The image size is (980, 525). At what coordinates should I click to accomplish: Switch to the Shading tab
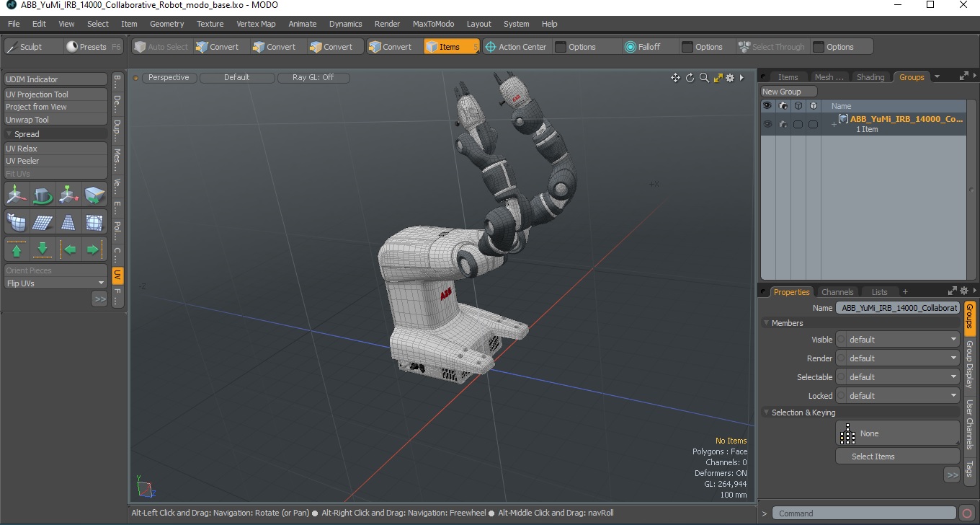coord(870,77)
